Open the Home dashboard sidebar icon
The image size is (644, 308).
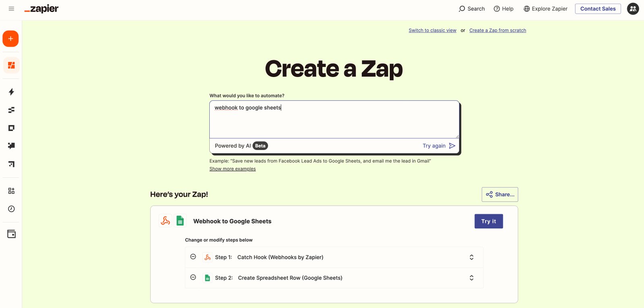coord(11,65)
